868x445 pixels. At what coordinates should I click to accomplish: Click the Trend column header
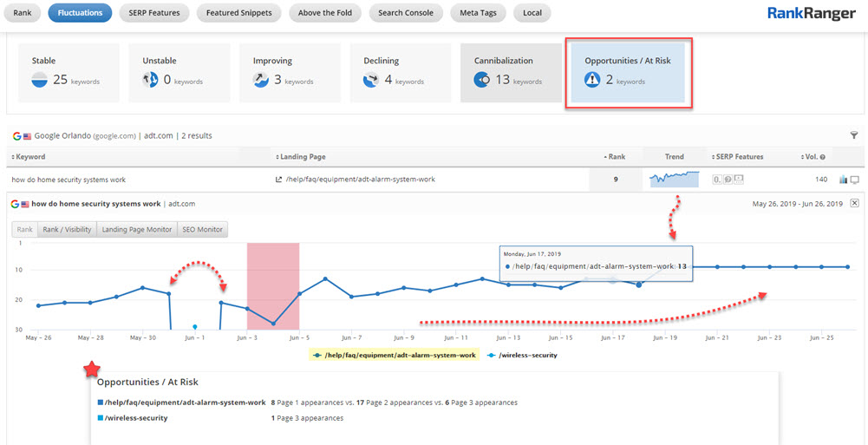pyautogui.click(x=675, y=157)
